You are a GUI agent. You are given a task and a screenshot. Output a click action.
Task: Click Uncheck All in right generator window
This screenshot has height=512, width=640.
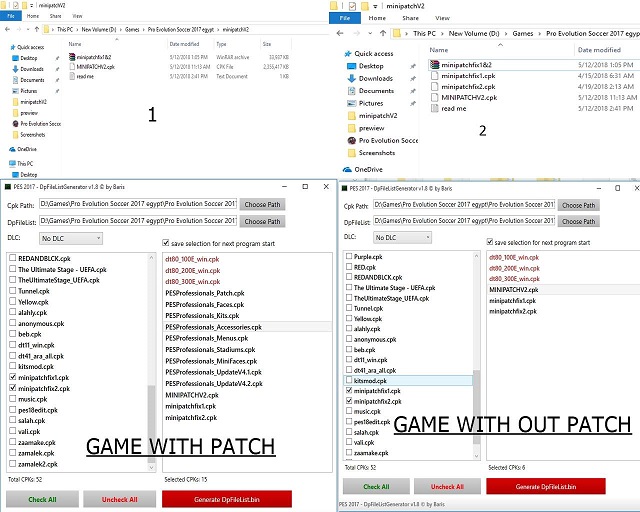(447, 486)
